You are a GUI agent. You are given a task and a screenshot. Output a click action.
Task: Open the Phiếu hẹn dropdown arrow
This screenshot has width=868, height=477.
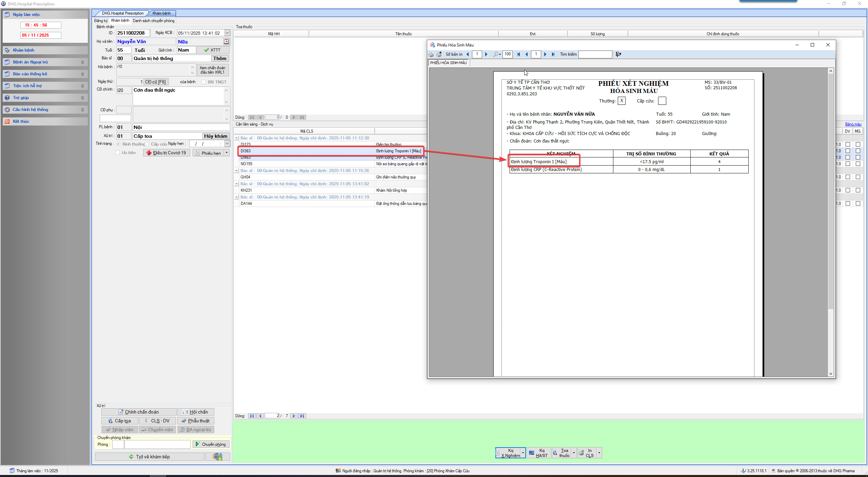click(x=227, y=153)
